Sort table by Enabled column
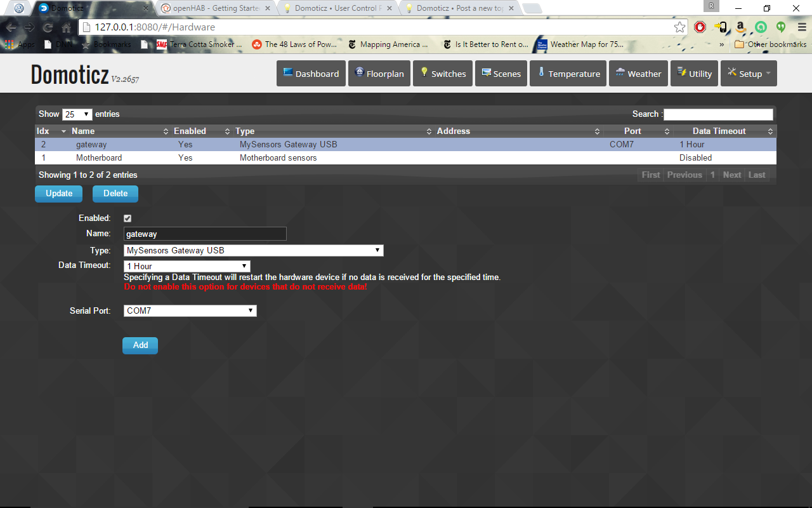 (x=202, y=131)
